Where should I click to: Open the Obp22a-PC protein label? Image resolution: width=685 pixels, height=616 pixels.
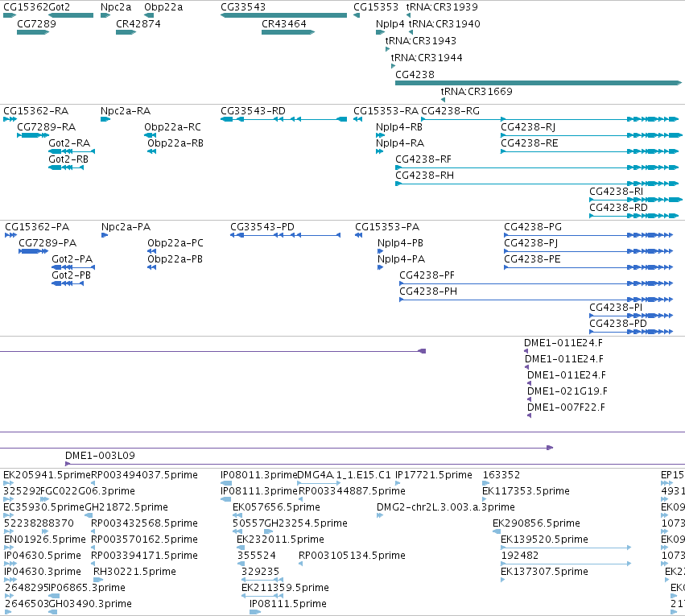[175, 243]
